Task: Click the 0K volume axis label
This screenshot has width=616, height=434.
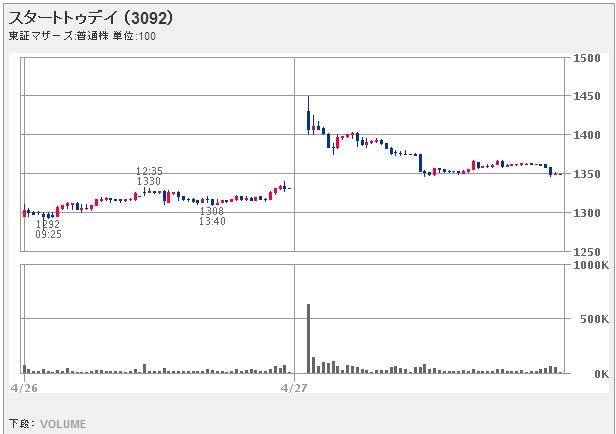Action: coord(601,374)
